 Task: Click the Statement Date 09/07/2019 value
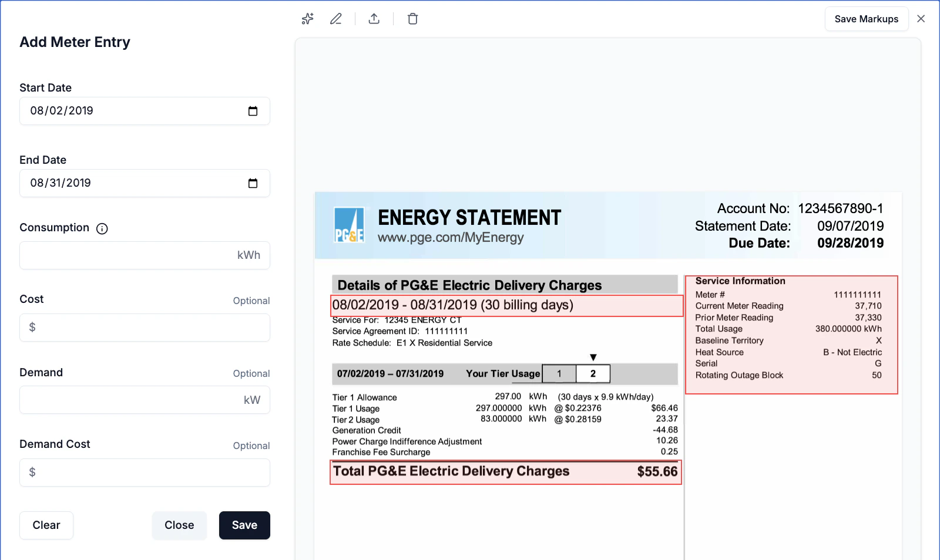(851, 226)
